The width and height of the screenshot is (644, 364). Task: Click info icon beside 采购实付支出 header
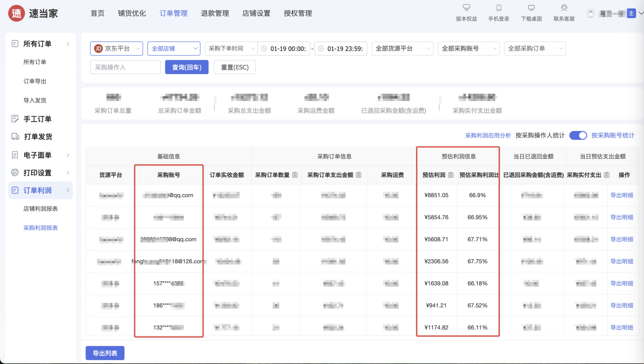607,175
